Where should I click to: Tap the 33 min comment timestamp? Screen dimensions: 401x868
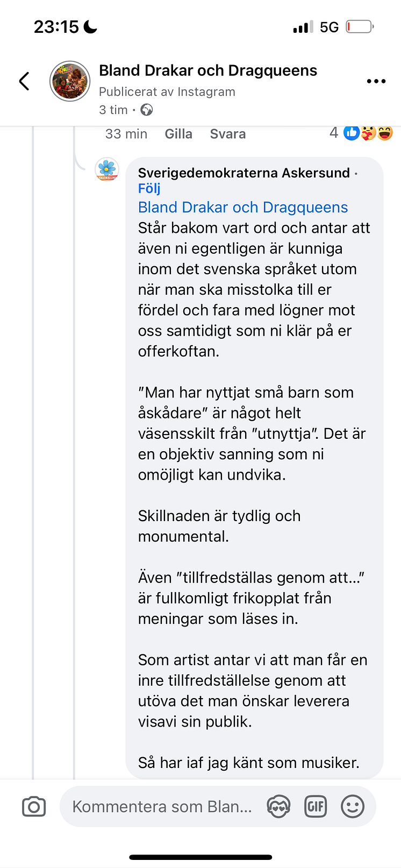[126, 134]
